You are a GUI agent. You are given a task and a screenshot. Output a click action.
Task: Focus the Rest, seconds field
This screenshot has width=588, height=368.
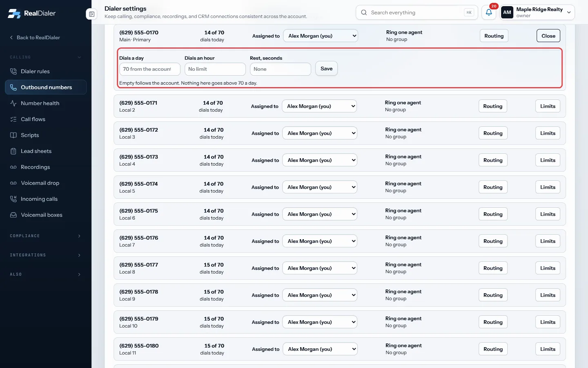(281, 69)
